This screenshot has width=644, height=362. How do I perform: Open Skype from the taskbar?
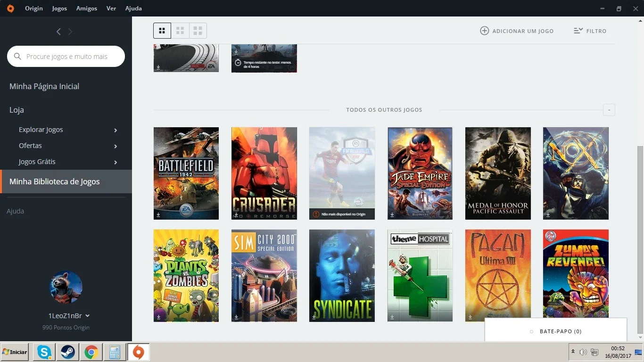44,352
